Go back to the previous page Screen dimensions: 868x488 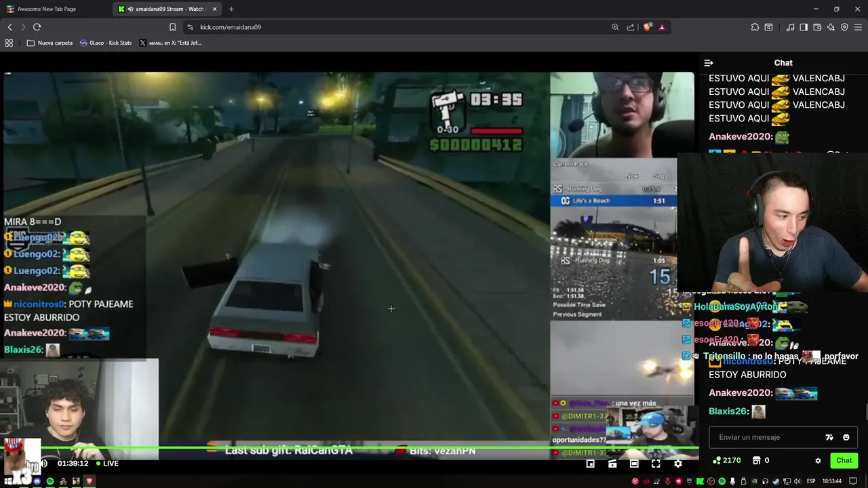(9, 27)
